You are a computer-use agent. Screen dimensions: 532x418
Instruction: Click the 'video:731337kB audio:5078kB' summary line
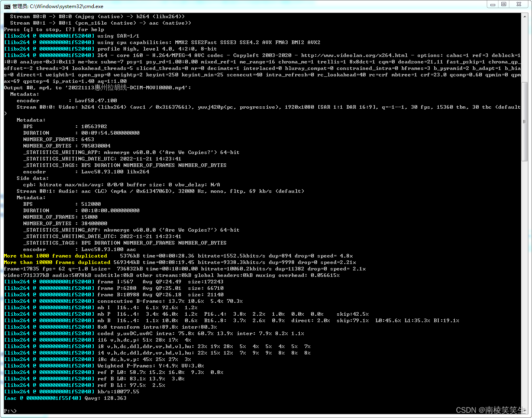point(172,275)
